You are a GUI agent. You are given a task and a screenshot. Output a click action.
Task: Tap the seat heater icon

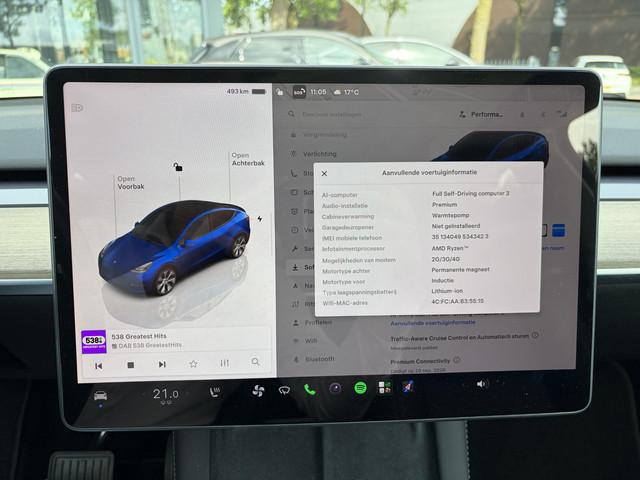[215, 392]
